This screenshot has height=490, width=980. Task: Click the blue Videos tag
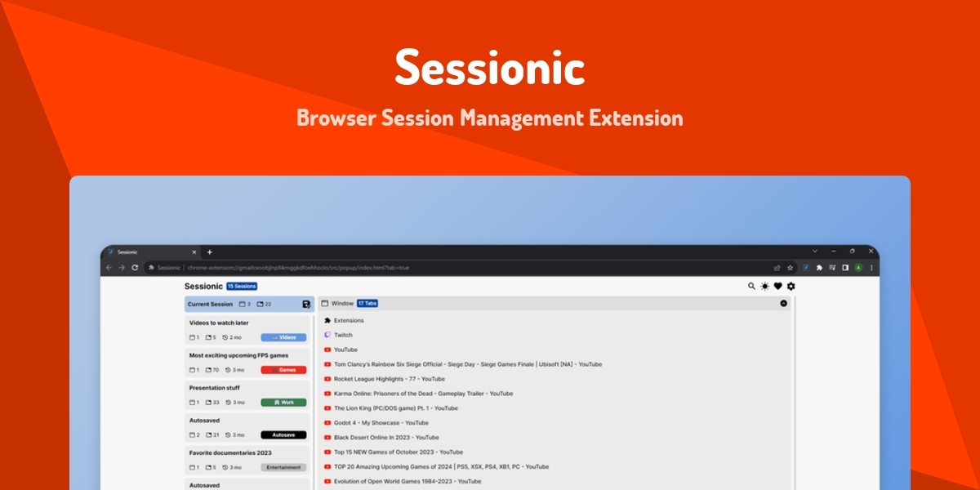click(x=283, y=337)
